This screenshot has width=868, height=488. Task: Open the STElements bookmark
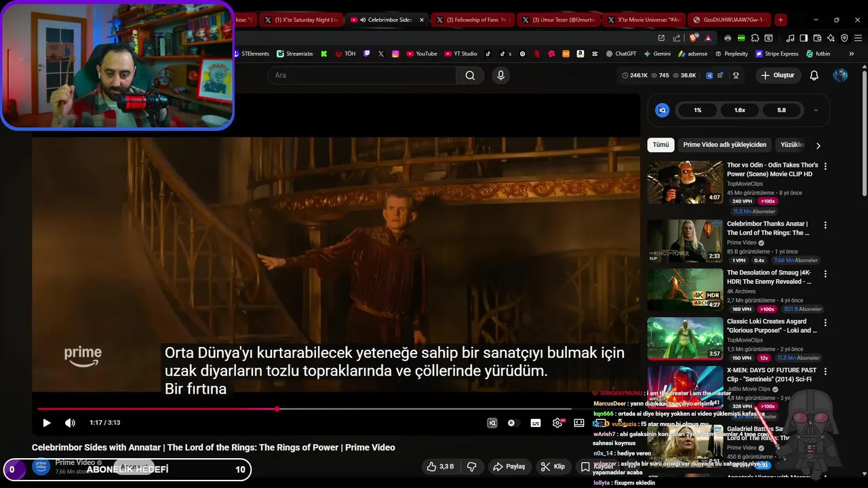tap(251, 54)
